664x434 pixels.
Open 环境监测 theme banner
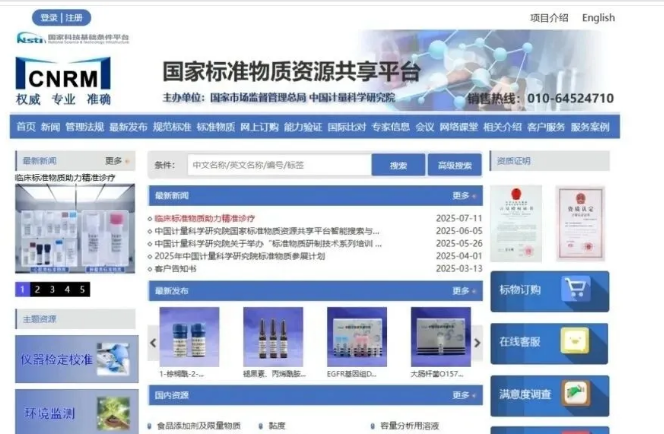point(77,412)
